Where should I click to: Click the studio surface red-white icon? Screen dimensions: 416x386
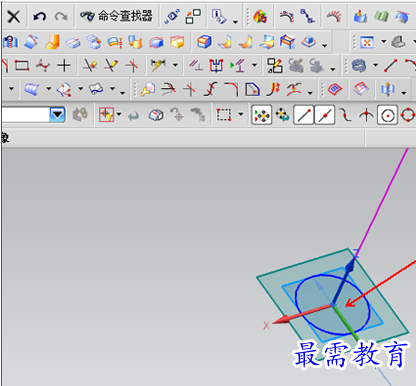pyautogui.click(x=64, y=89)
